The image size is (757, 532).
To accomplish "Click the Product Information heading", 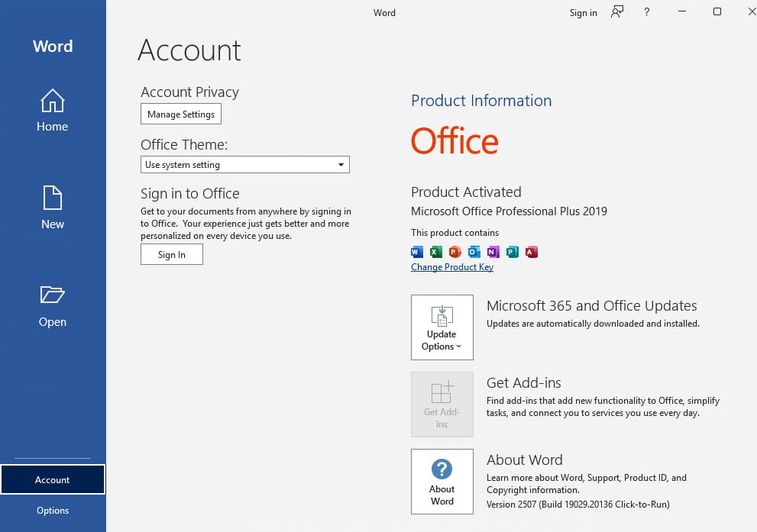I will click(x=481, y=100).
